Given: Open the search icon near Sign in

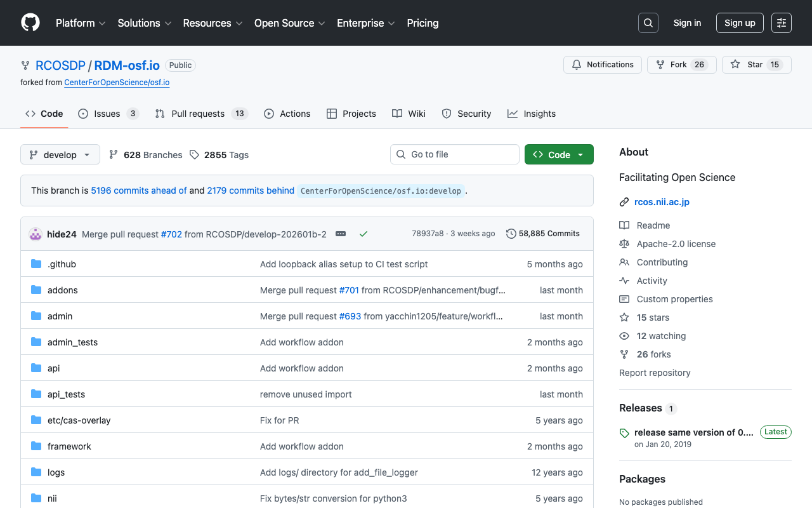Looking at the screenshot, I should pos(648,22).
